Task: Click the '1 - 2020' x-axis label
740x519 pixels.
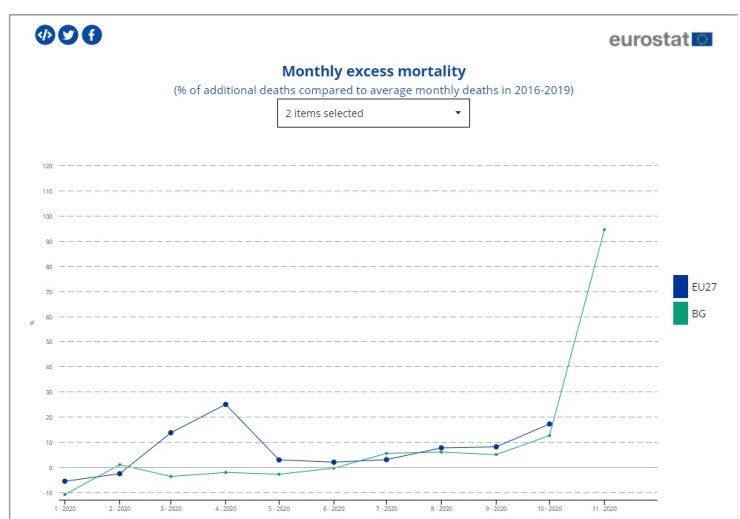Action: [65, 508]
